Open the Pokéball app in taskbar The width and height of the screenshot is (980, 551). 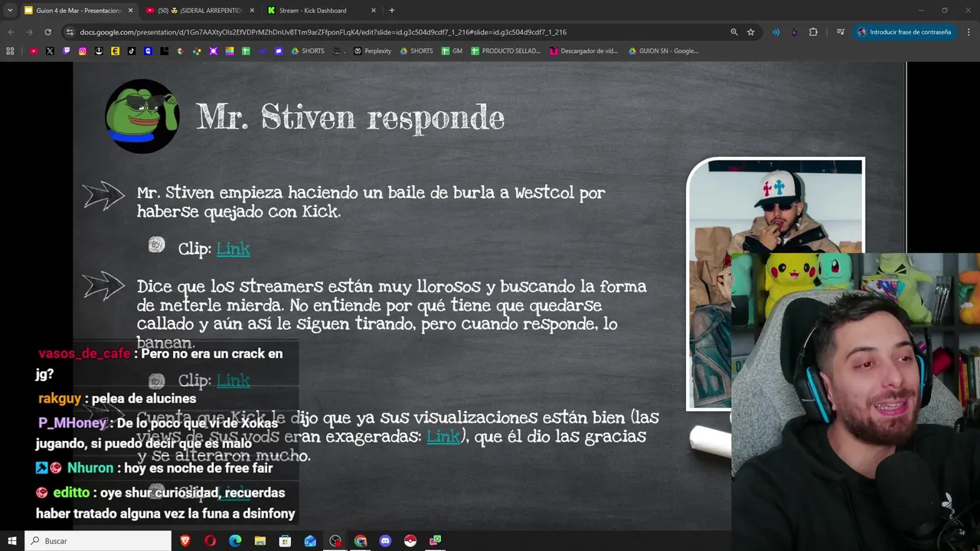click(410, 541)
